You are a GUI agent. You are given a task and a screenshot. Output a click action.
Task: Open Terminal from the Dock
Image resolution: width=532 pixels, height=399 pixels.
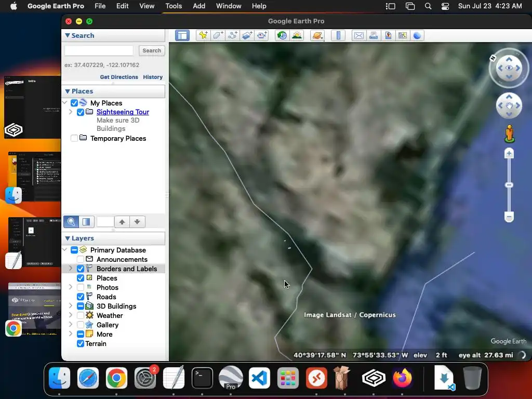pyautogui.click(x=202, y=378)
